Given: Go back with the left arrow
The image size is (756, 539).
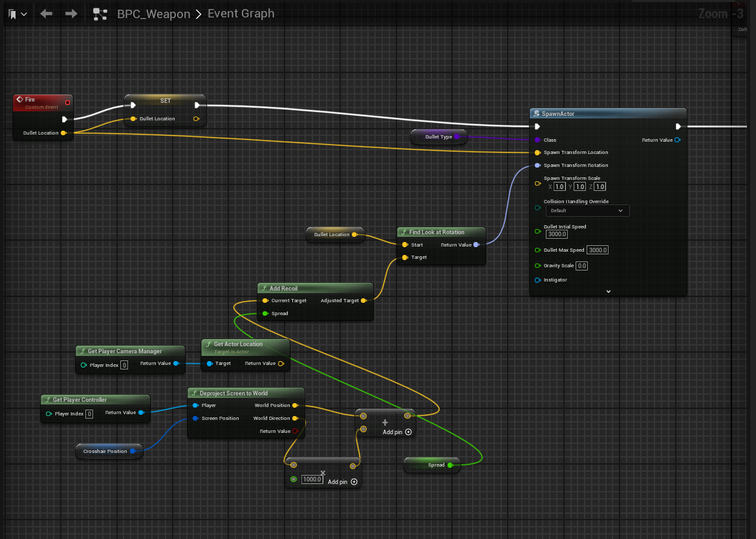Looking at the screenshot, I should (47, 14).
